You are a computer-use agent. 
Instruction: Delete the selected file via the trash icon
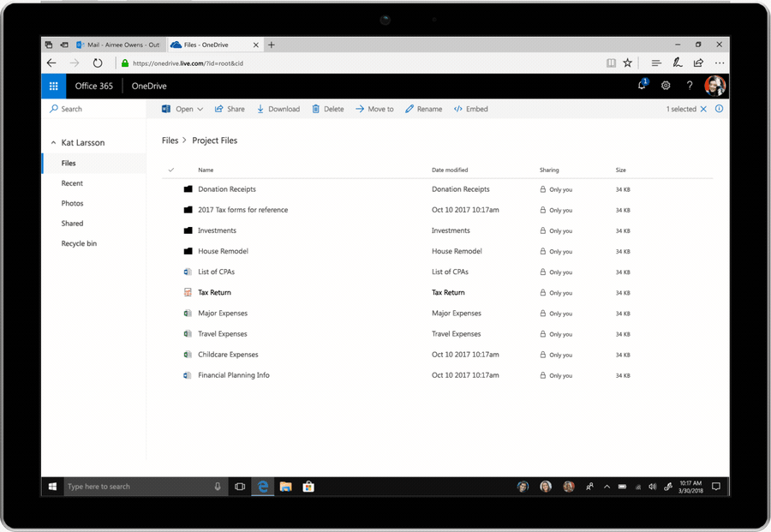(327, 109)
